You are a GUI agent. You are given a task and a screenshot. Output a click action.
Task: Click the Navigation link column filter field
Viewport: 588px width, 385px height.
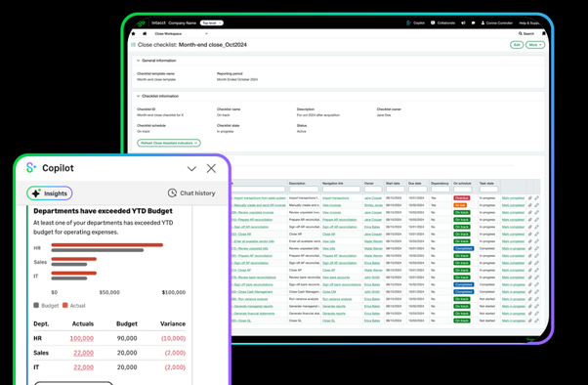(341, 190)
